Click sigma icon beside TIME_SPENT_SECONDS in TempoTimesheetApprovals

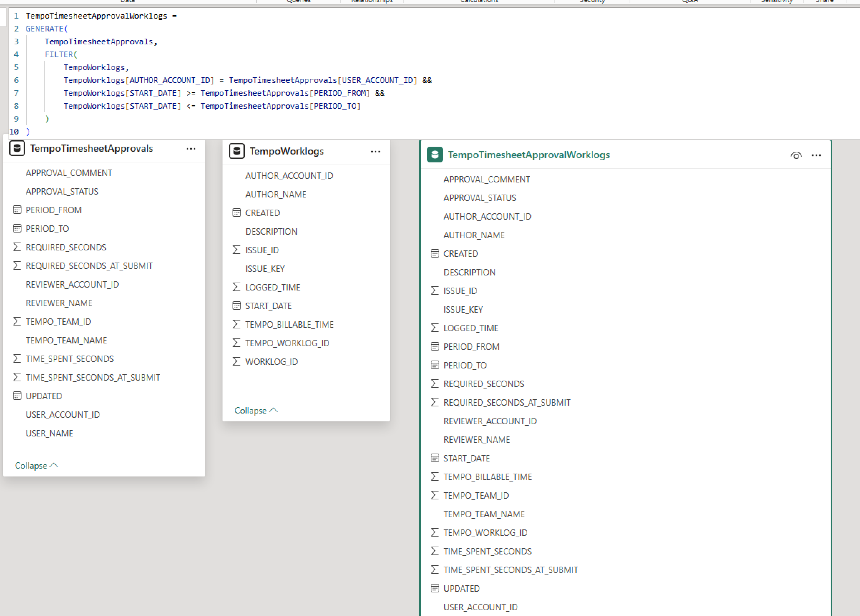pyautogui.click(x=17, y=358)
